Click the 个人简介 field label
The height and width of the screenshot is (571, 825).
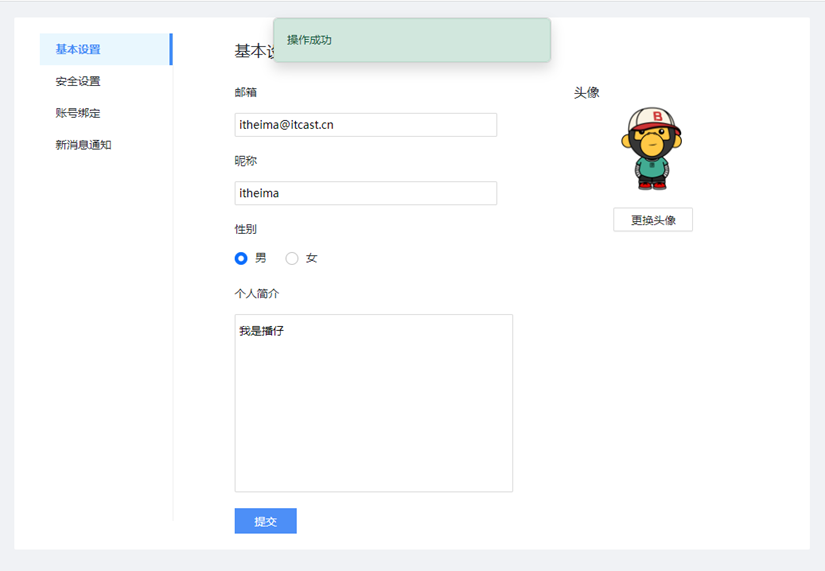point(257,294)
